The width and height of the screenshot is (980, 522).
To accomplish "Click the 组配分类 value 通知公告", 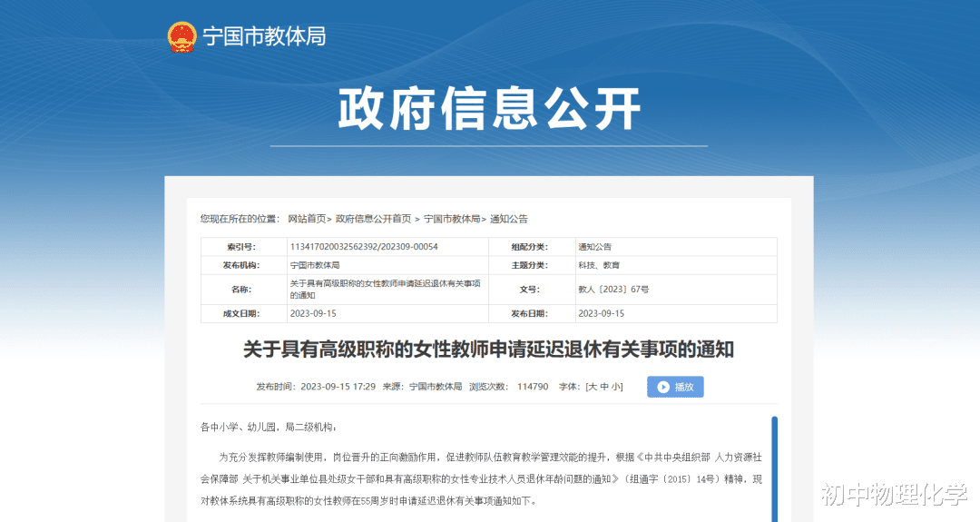I will [594, 247].
